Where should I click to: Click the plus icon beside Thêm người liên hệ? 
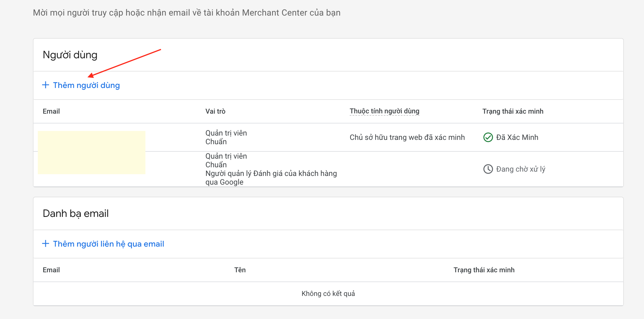(46, 244)
